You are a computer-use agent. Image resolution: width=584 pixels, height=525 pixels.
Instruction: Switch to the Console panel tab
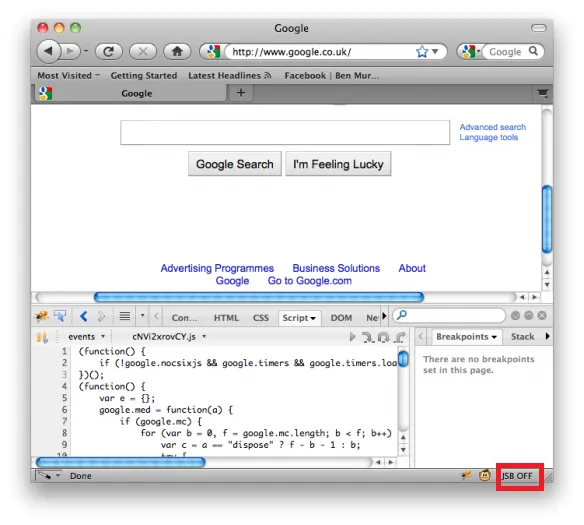[x=184, y=318]
